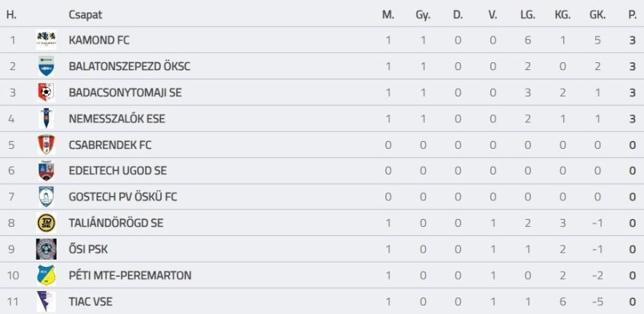This screenshot has height=314, width=644.
Task: Click the Edeltech Ugod SE crest
Action: [47, 171]
